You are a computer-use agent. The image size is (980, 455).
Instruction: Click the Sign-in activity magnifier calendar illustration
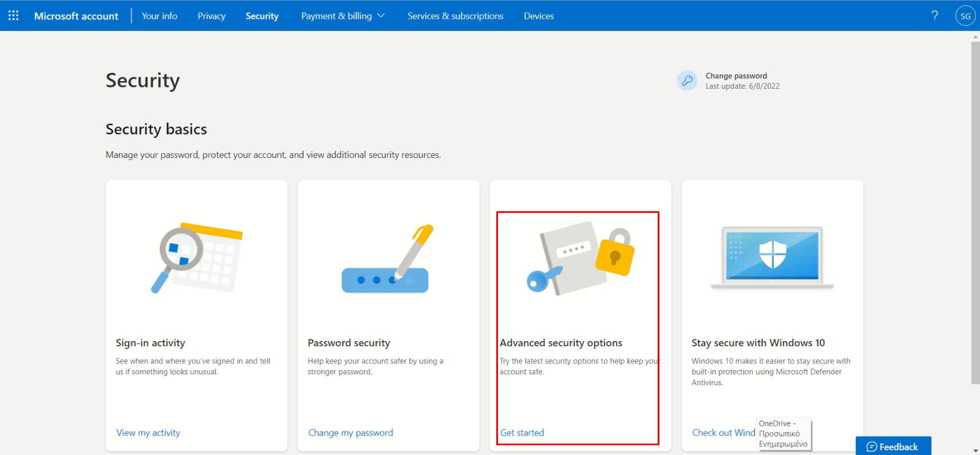[x=196, y=258]
